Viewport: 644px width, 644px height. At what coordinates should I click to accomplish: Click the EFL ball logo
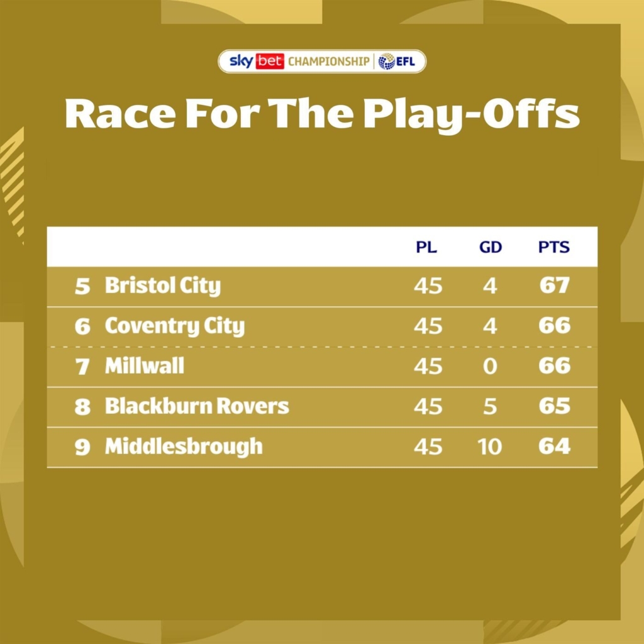386,62
